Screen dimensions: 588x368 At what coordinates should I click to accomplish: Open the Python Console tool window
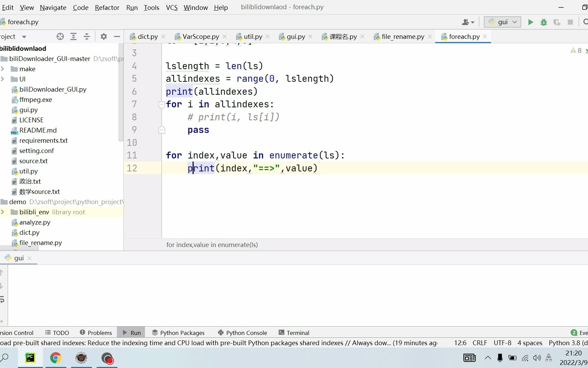click(242, 333)
